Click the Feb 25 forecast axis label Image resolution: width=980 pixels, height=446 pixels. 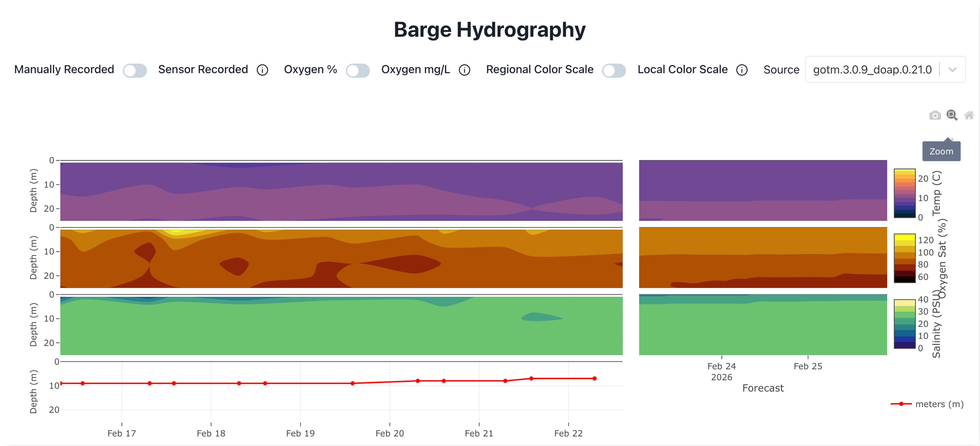click(x=808, y=366)
